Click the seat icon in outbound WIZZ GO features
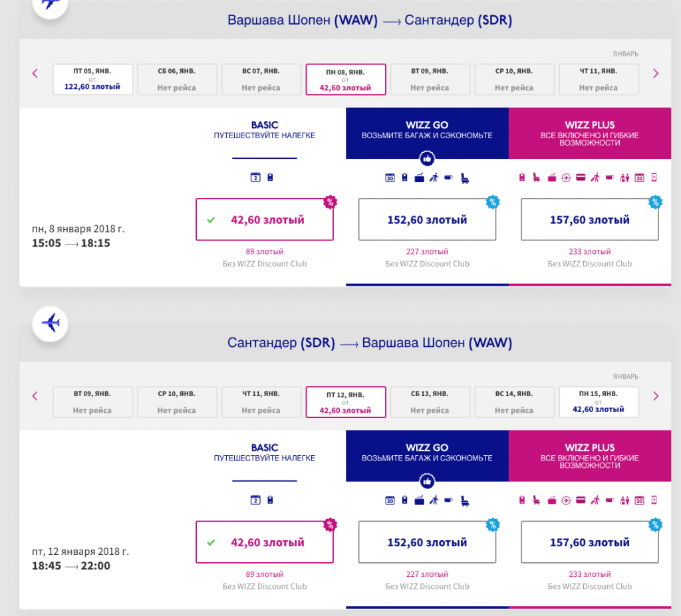 [x=465, y=177]
